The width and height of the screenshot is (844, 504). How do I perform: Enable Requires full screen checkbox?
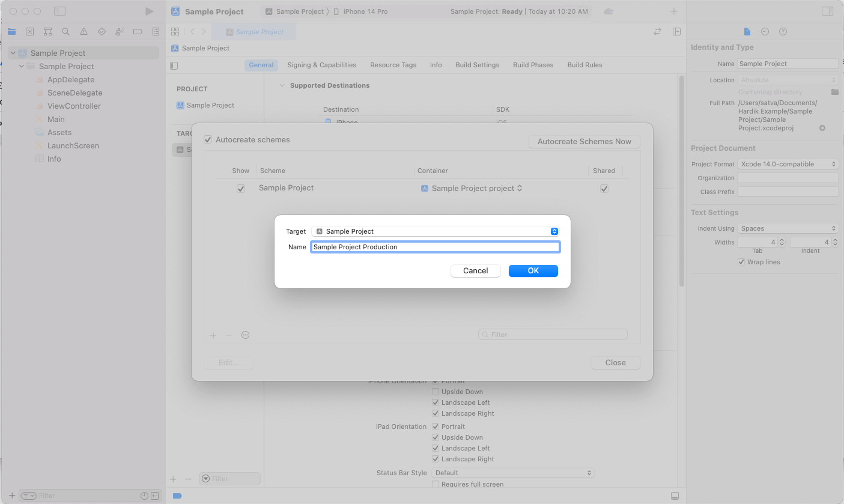436,484
